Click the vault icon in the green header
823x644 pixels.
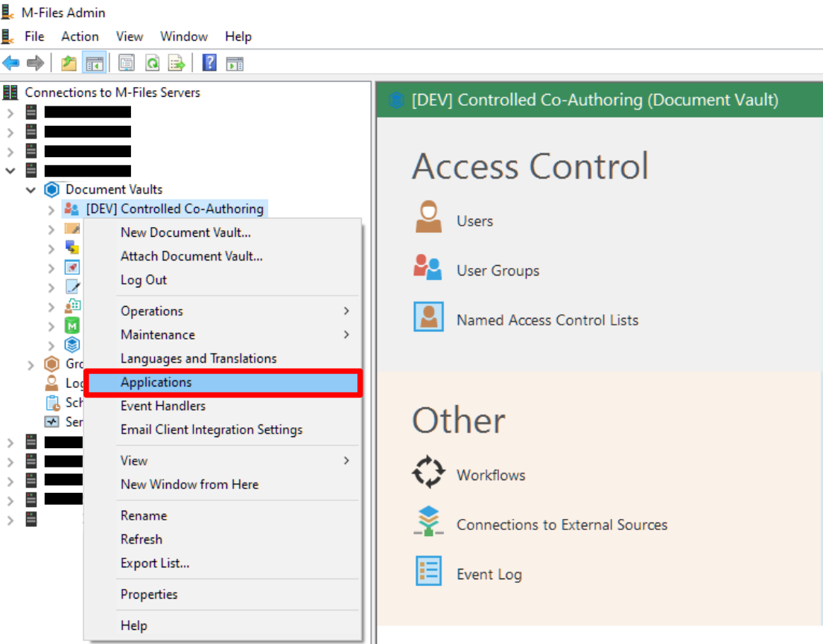click(396, 100)
